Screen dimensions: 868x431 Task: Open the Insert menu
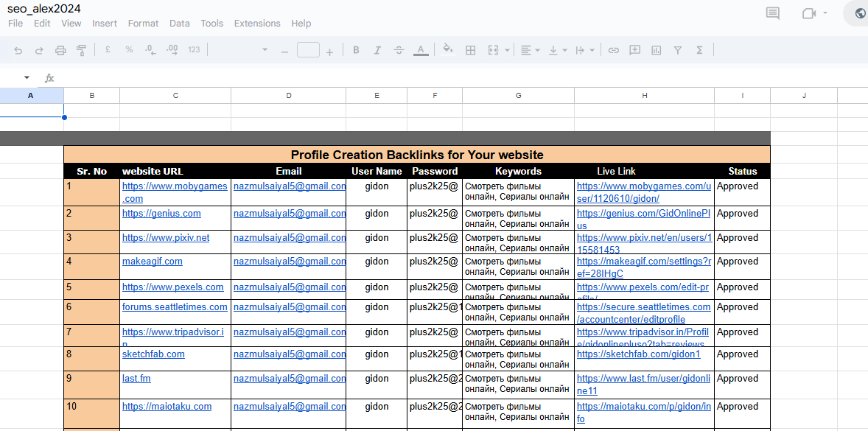[x=105, y=24]
